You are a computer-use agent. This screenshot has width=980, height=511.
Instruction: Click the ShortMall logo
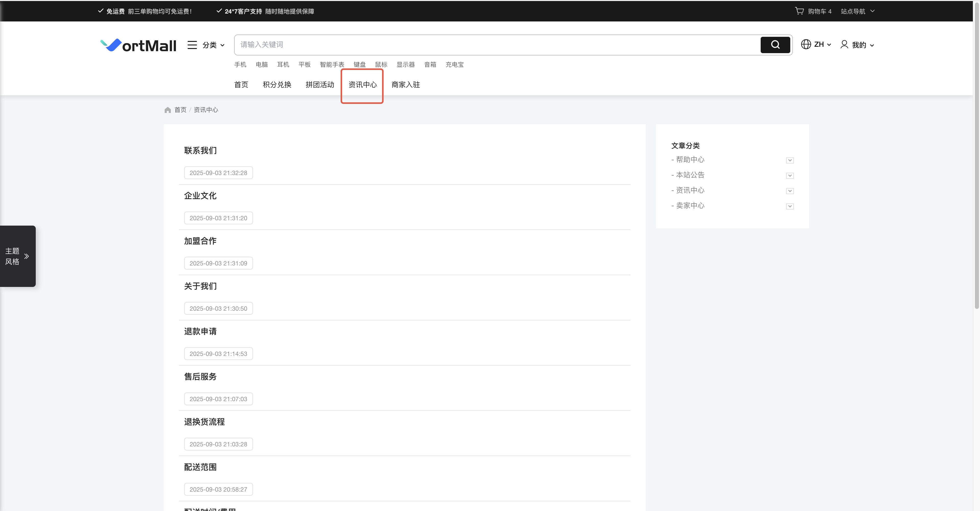138,45
